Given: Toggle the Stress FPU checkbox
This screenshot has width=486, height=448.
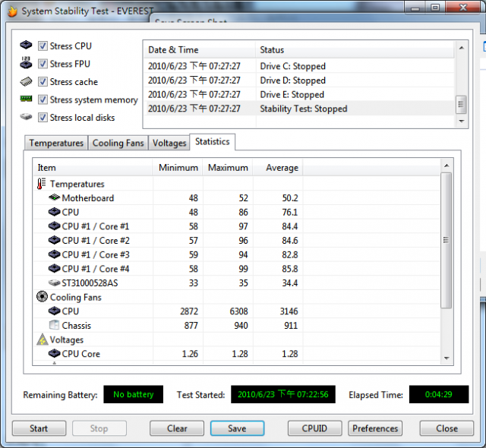Looking at the screenshot, I should pyautogui.click(x=43, y=64).
